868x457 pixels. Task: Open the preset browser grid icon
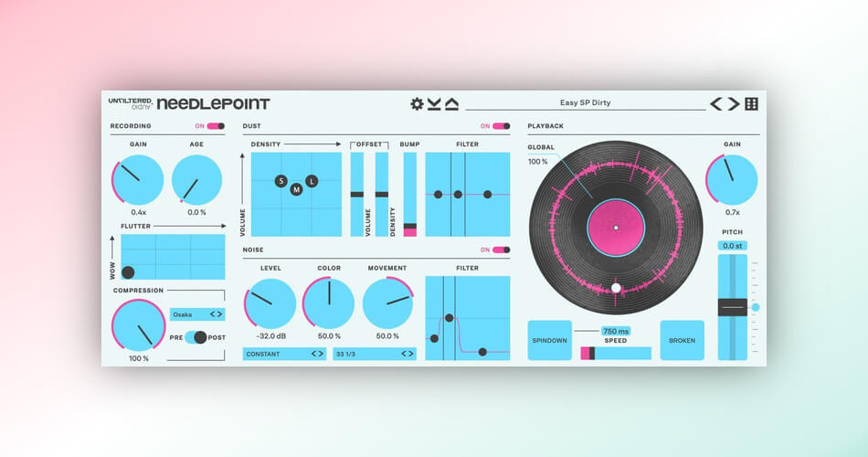pyautogui.click(x=751, y=103)
